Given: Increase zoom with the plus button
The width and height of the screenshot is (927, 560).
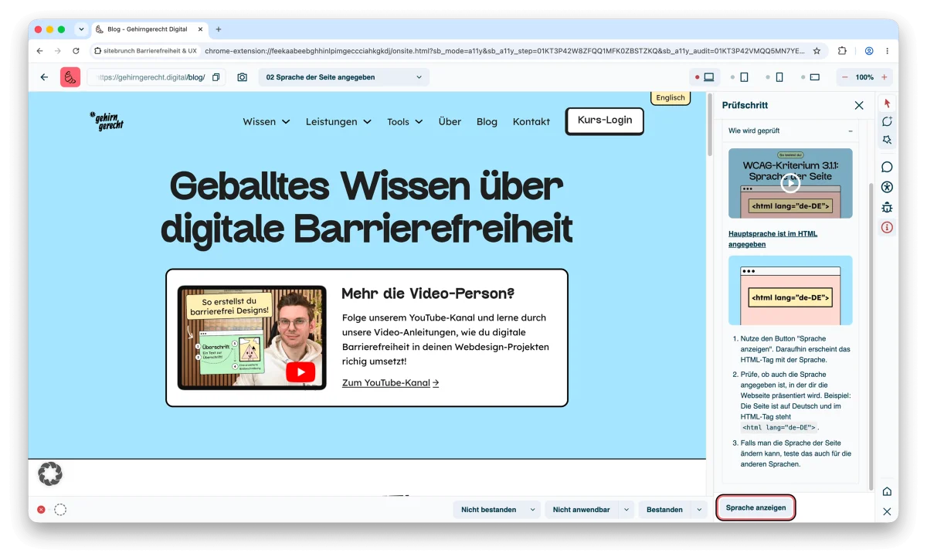Looking at the screenshot, I should coord(885,77).
